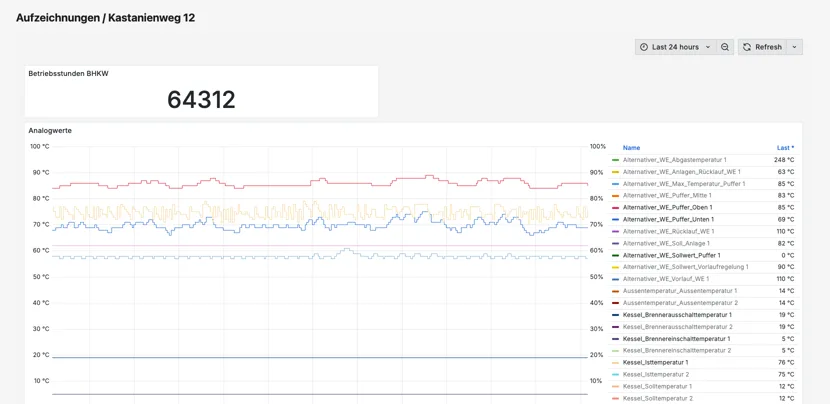Select legend label Kessel_Brennereinschalttemperatur 1
Screen dimensions: 830x404
(676, 338)
